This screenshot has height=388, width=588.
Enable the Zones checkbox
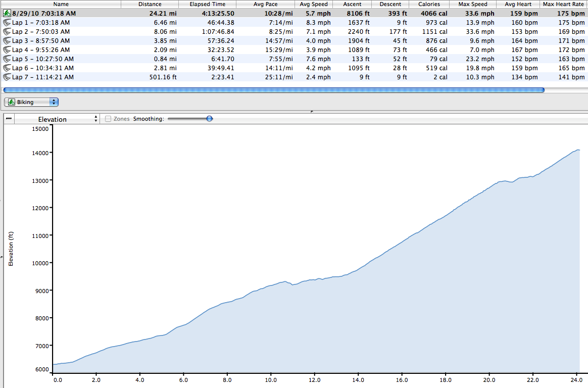[x=108, y=119]
